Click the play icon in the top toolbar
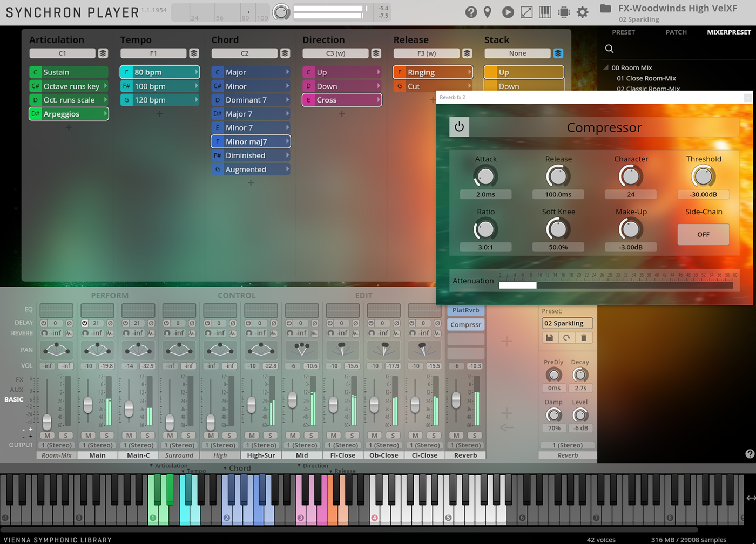Image resolution: width=756 pixels, height=544 pixels. pos(508,12)
